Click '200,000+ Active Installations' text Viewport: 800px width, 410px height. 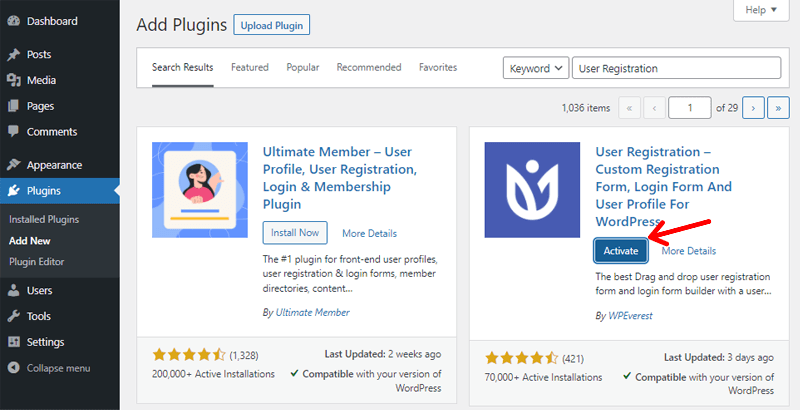pyautogui.click(x=213, y=374)
